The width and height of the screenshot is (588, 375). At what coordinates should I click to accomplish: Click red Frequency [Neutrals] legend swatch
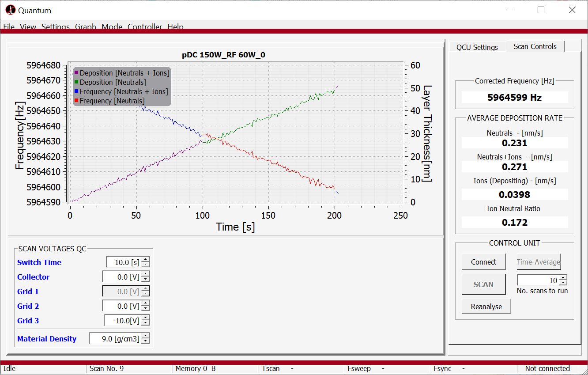(76, 101)
